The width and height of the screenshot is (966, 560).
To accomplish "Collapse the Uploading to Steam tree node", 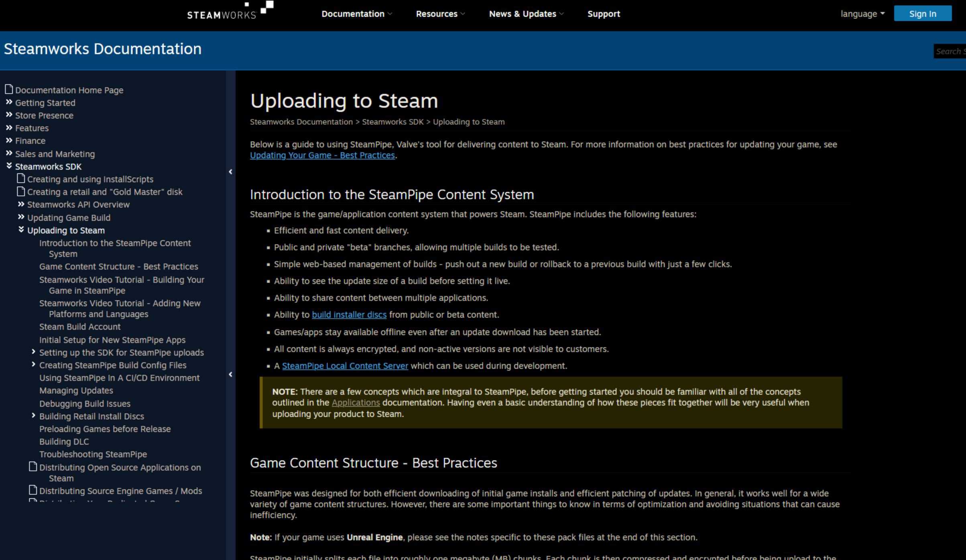I will (x=21, y=229).
